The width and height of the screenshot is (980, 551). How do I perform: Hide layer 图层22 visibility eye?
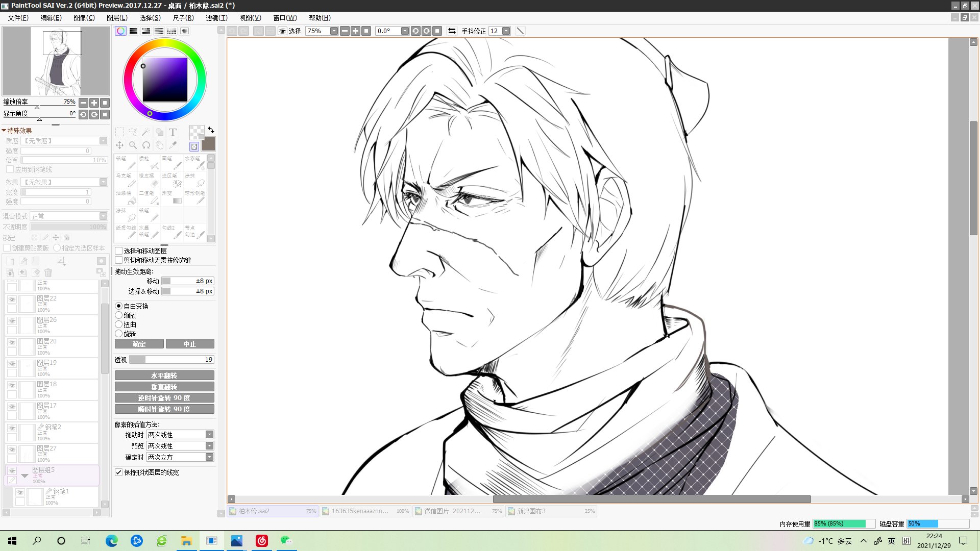tap(12, 300)
